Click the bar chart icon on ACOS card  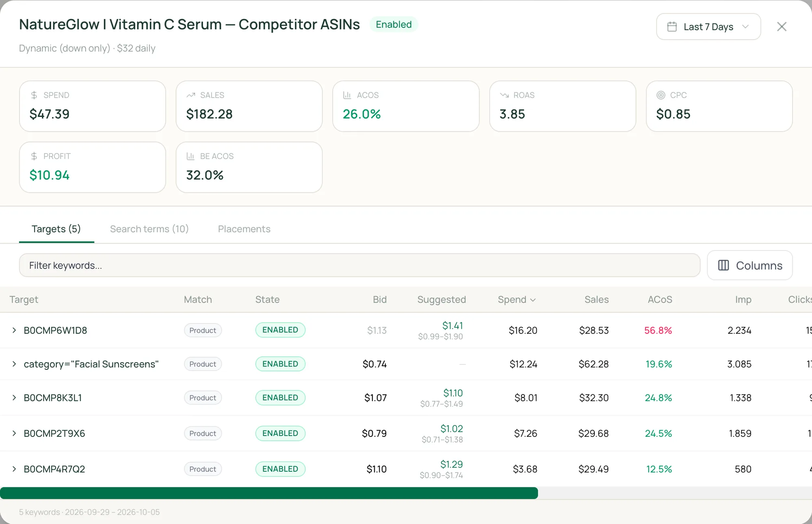347,95
